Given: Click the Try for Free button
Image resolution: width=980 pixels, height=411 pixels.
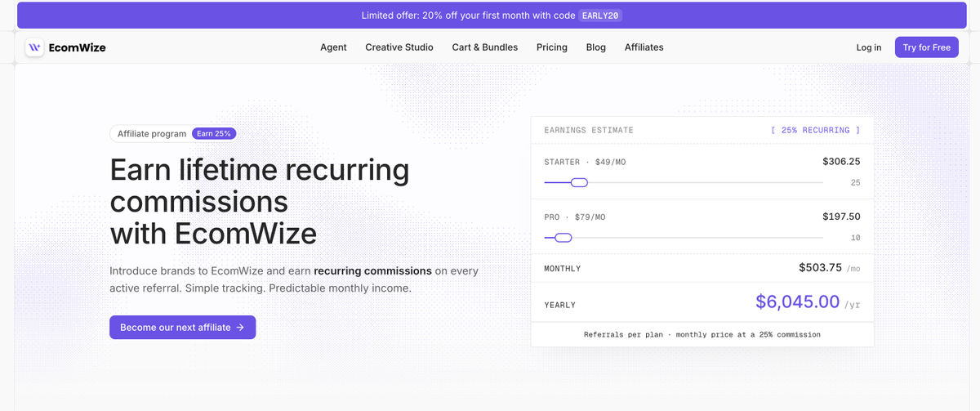Looking at the screenshot, I should point(927,47).
